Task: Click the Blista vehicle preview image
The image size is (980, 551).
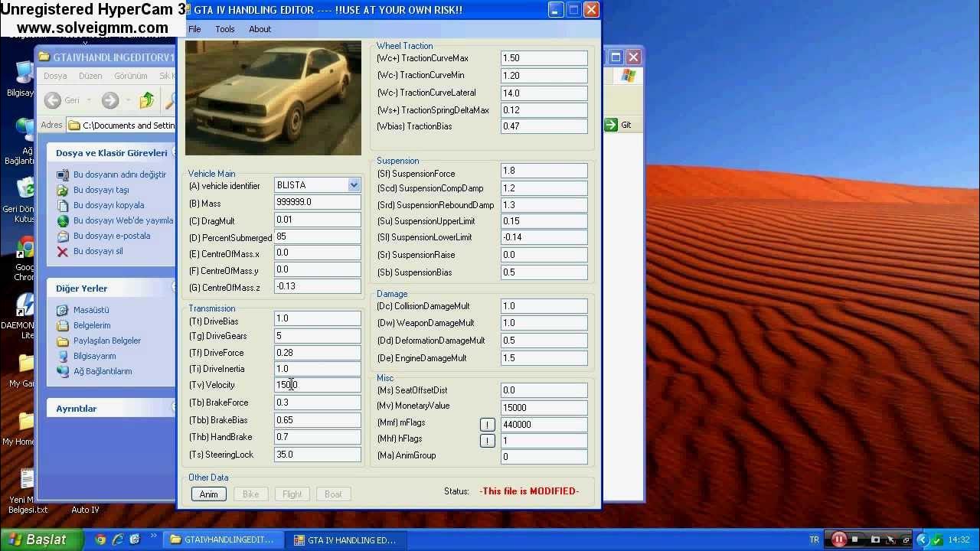Action: (273, 98)
